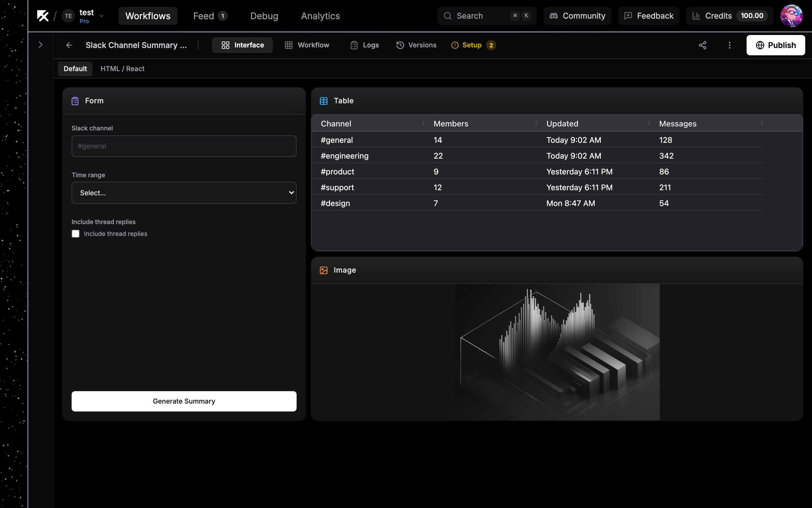Click the Table panel grid icon
The image size is (812, 508).
(323, 101)
